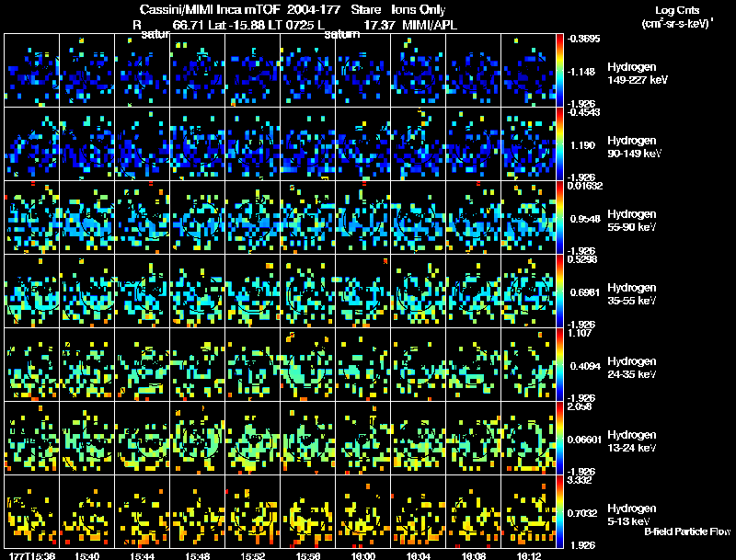Click the 'B-field Particle Flow' caption
This screenshot has width=736, height=560.
687,531
